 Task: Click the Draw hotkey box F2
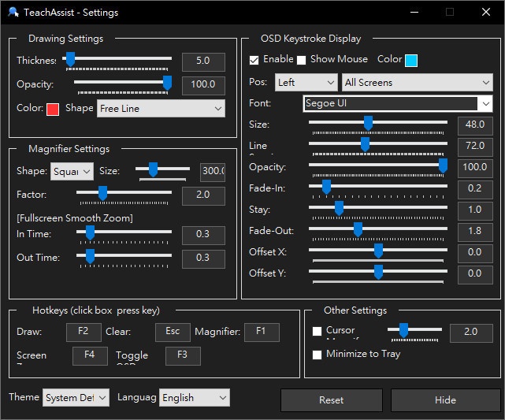pos(84,333)
